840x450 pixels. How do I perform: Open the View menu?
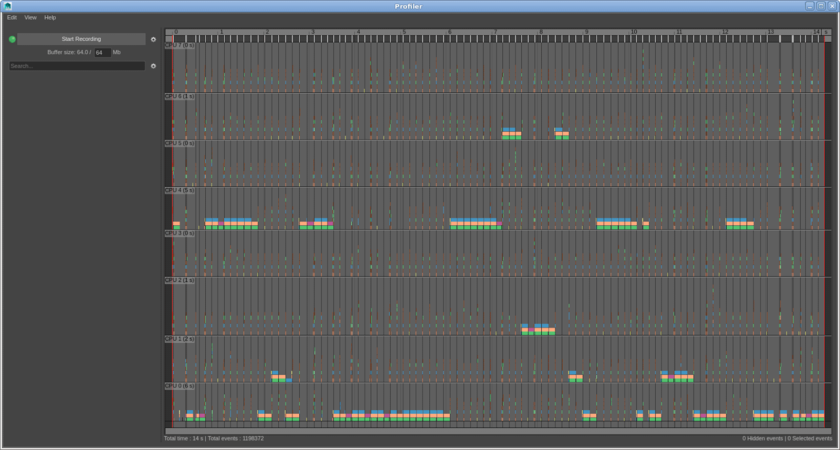point(30,18)
